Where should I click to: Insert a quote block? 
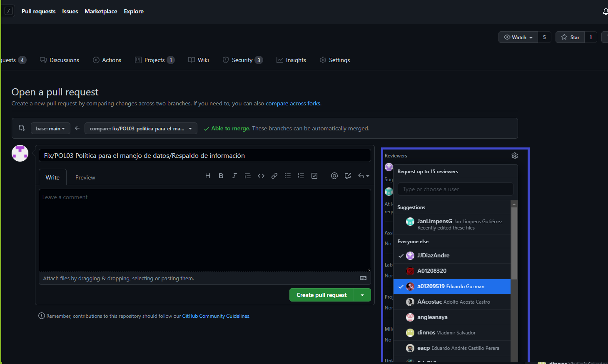tap(248, 176)
